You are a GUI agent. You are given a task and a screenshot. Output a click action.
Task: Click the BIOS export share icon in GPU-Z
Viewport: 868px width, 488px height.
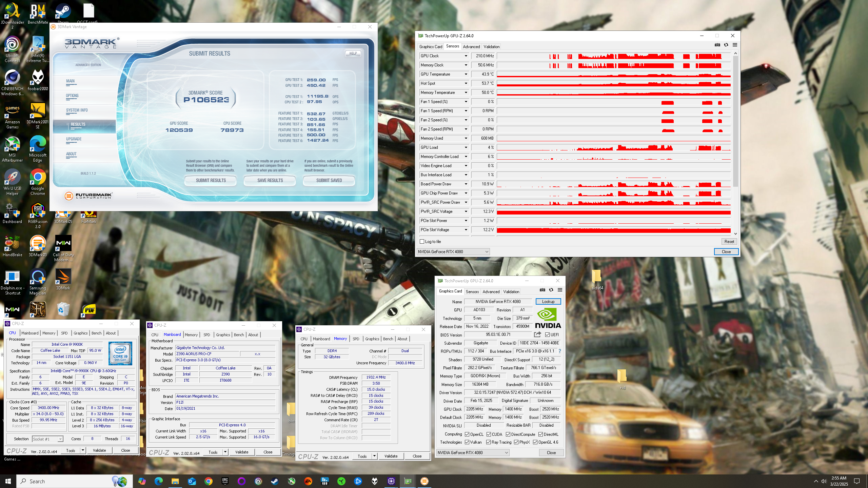pos(537,334)
